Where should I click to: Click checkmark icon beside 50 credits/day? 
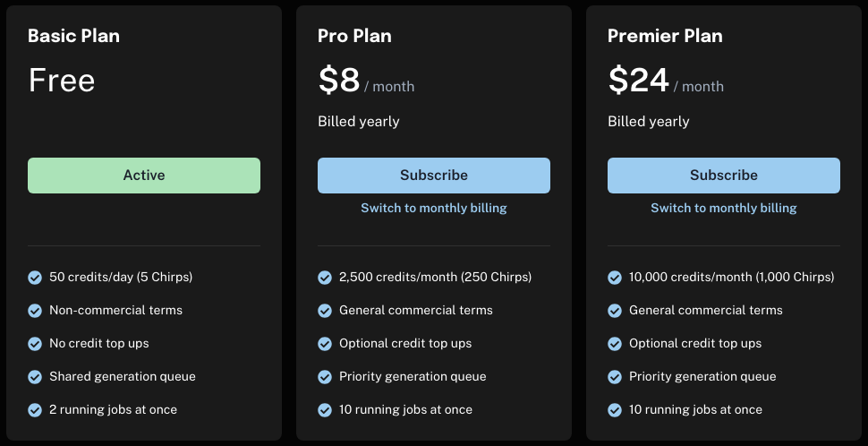pos(35,278)
